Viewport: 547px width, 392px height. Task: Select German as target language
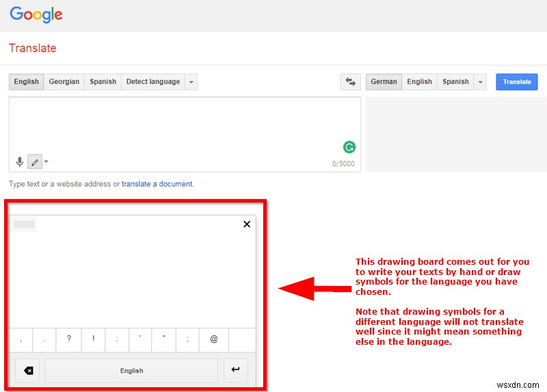click(384, 81)
